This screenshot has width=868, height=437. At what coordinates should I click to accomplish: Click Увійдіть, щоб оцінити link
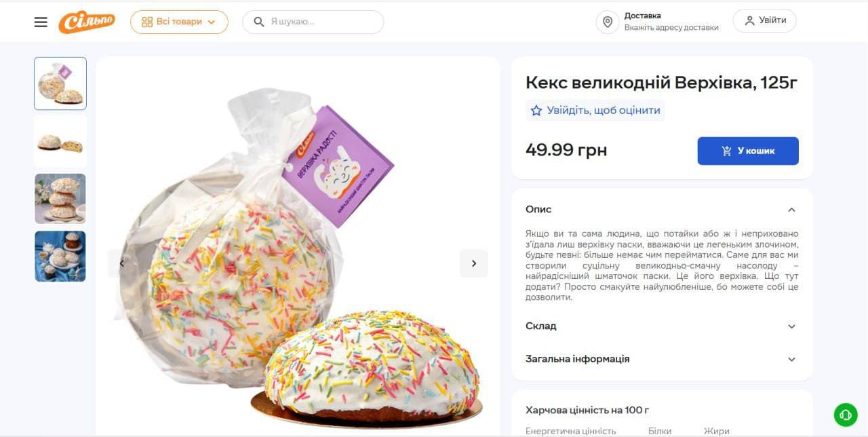(x=603, y=111)
